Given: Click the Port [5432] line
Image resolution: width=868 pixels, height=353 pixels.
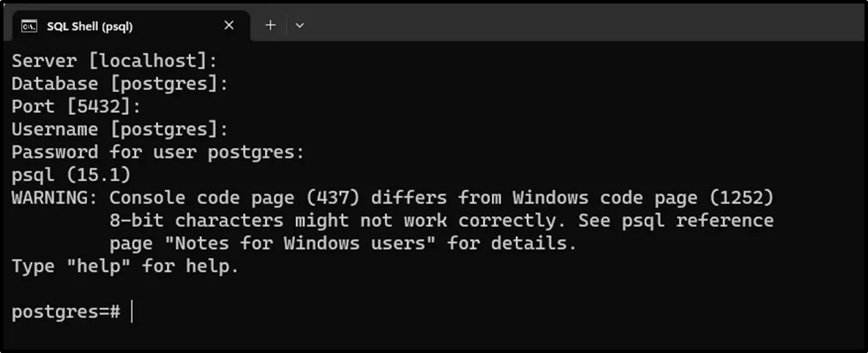Looking at the screenshot, I should pyautogui.click(x=76, y=107).
